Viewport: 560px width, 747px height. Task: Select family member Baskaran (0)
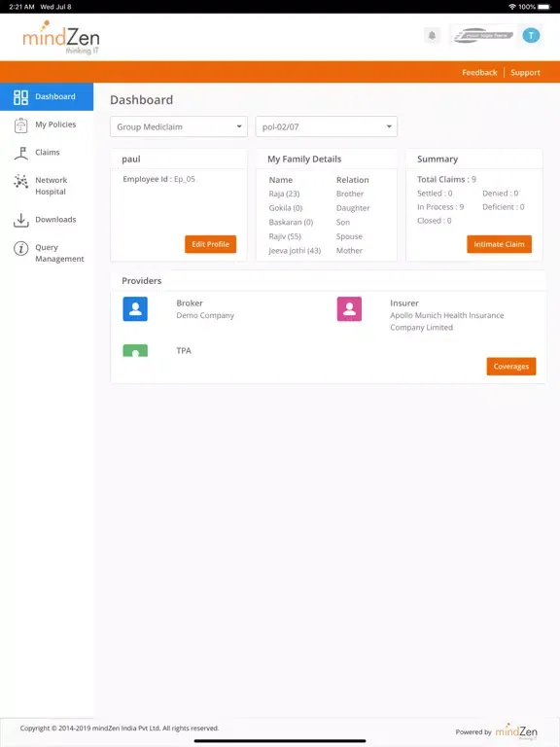coord(291,223)
